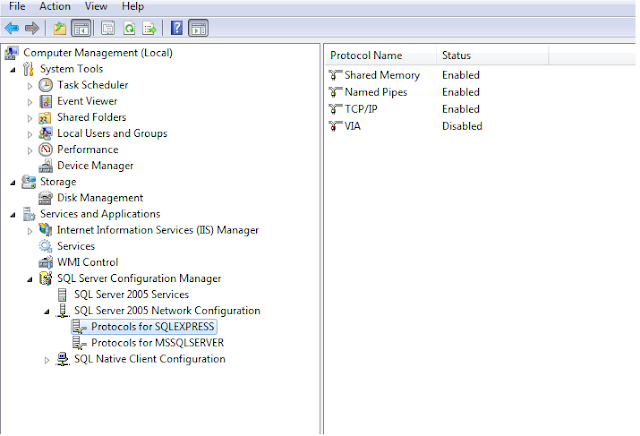The image size is (640, 436).
Task: Collapse SQL Server Configuration Manager node
Action: (x=30, y=280)
